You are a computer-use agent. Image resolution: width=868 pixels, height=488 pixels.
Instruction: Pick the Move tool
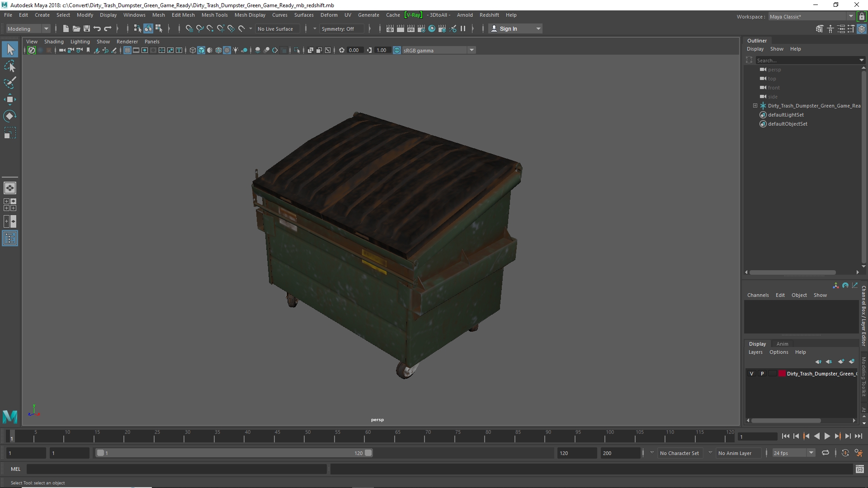pyautogui.click(x=10, y=99)
